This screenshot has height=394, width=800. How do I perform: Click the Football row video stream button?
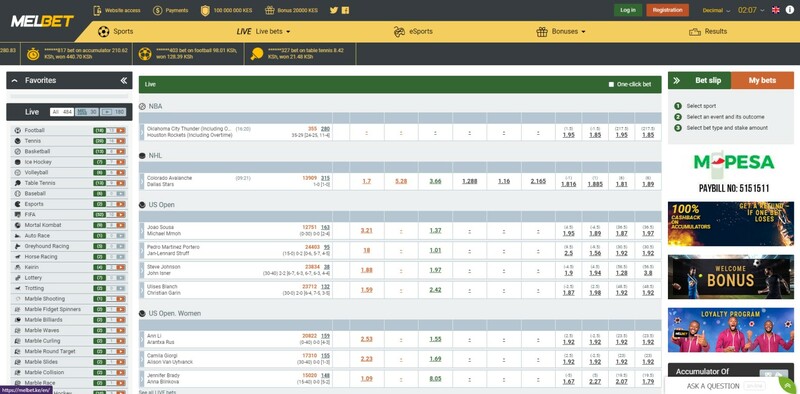(x=121, y=130)
